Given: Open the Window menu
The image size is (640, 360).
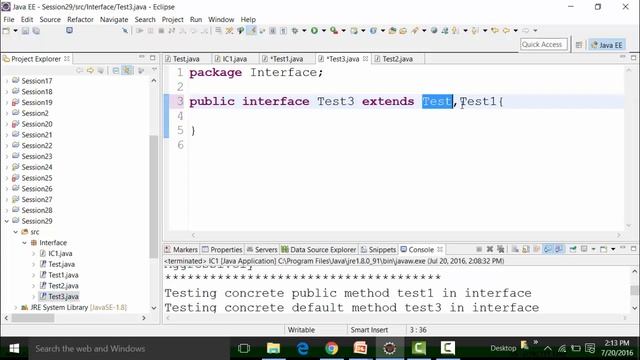Looking at the screenshot, I should (x=221, y=20).
